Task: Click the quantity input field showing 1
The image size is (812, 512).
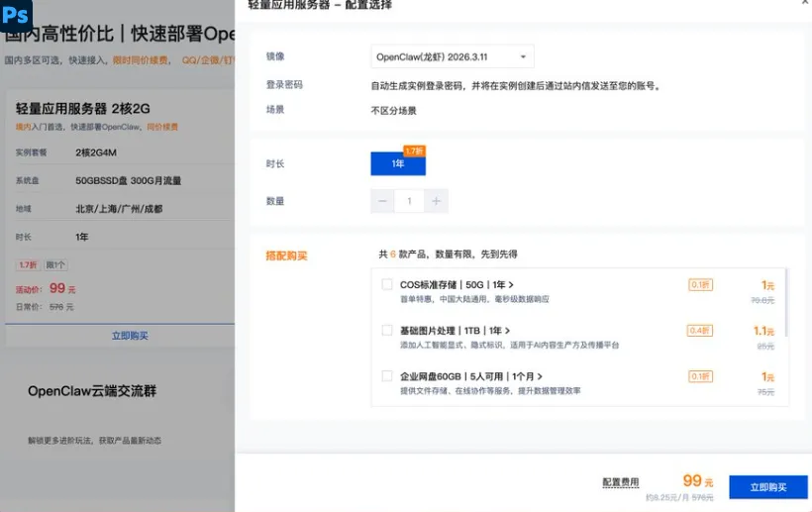Action: 409,201
